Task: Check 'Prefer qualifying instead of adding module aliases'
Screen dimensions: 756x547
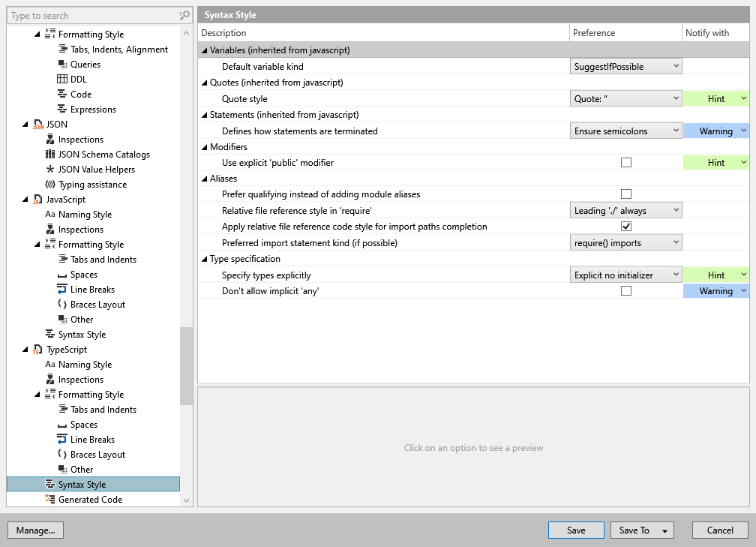Action: point(626,194)
